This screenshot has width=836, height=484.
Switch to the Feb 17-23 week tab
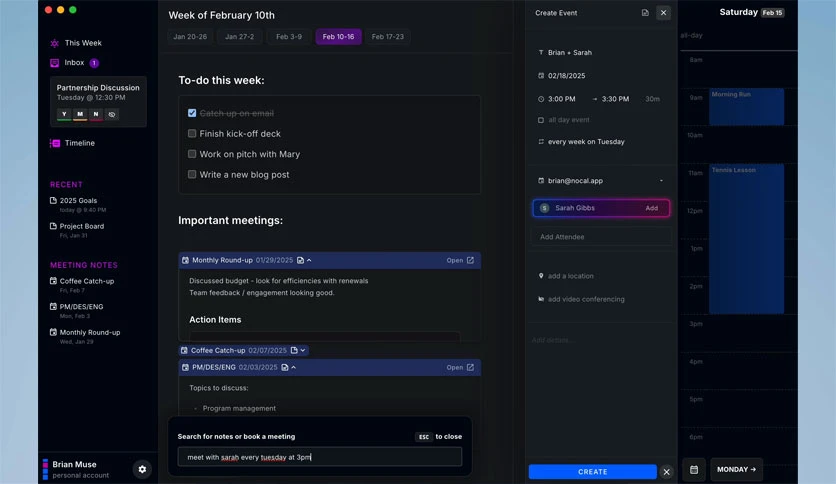388,37
